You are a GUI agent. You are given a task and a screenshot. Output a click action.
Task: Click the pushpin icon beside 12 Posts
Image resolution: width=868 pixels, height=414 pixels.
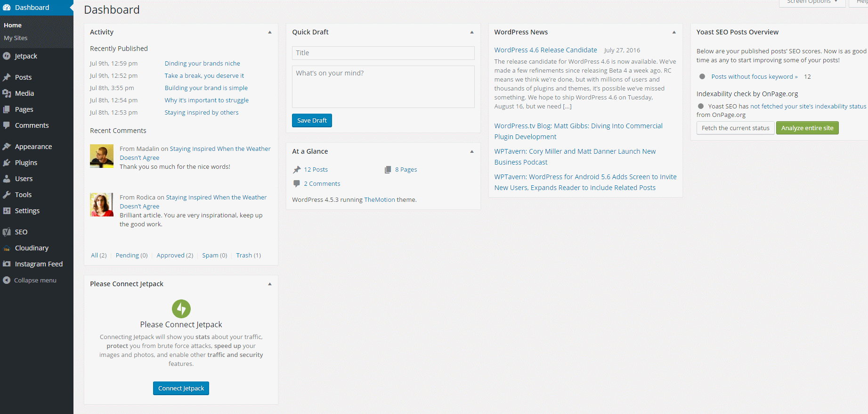(297, 170)
